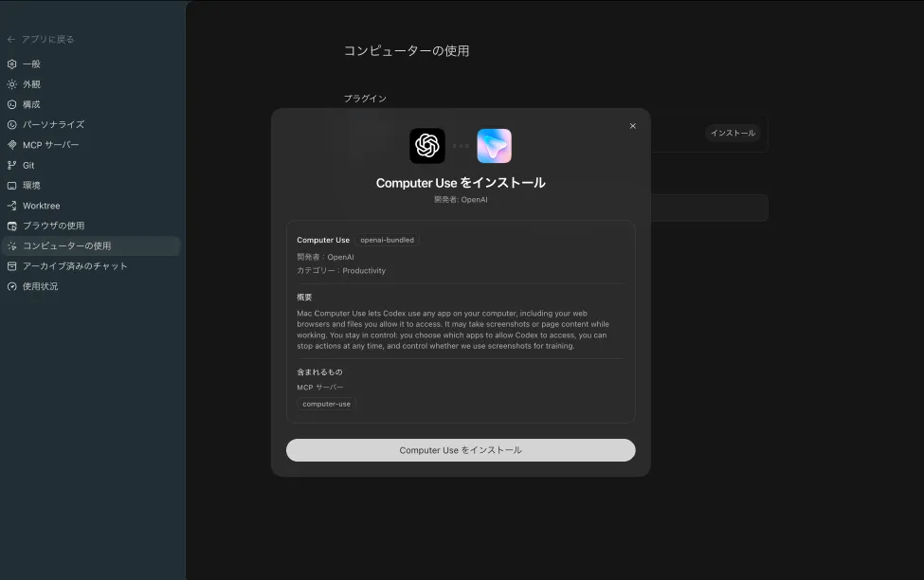Click the カテゴリー：Productivity line

click(x=341, y=270)
